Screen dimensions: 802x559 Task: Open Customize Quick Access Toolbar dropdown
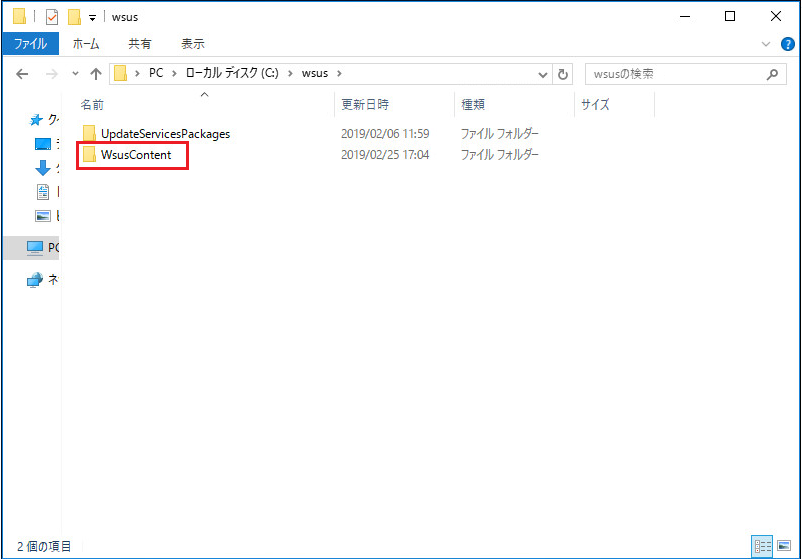point(93,18)
